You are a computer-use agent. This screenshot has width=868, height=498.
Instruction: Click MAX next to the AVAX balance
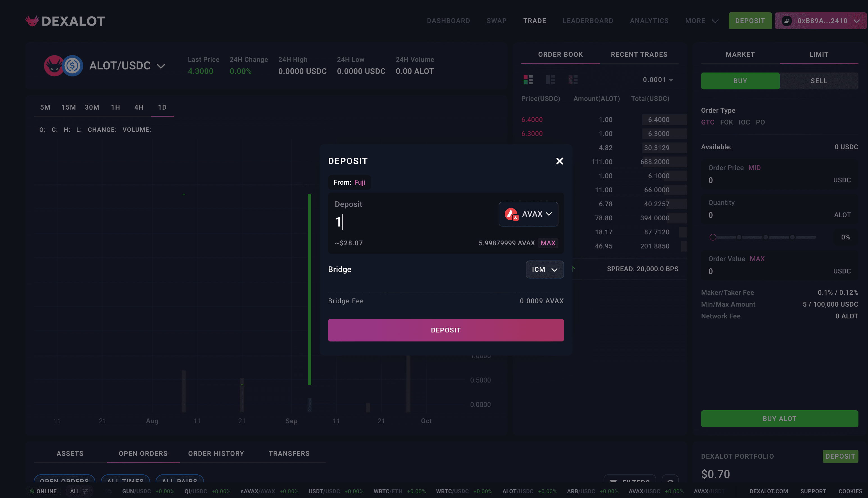tap(548, 243)
